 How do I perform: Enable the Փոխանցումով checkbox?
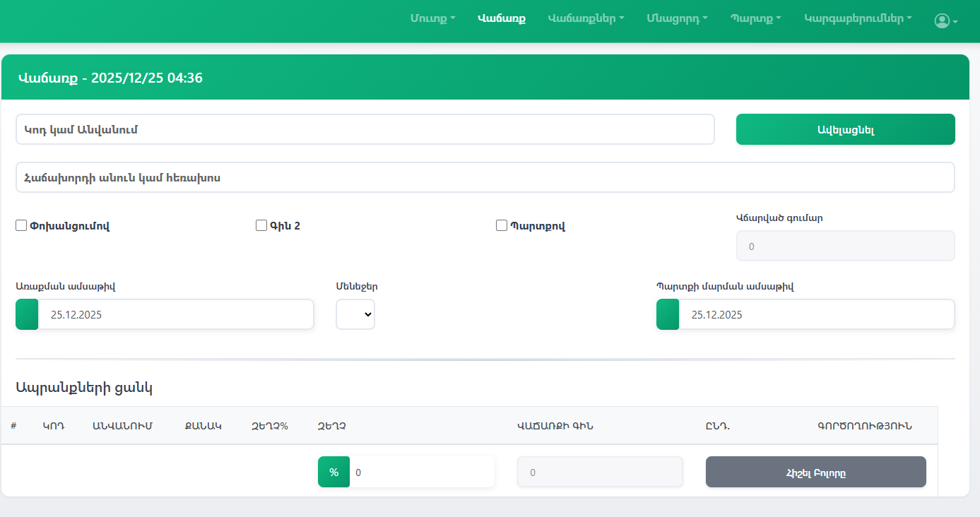coord(21,226)
